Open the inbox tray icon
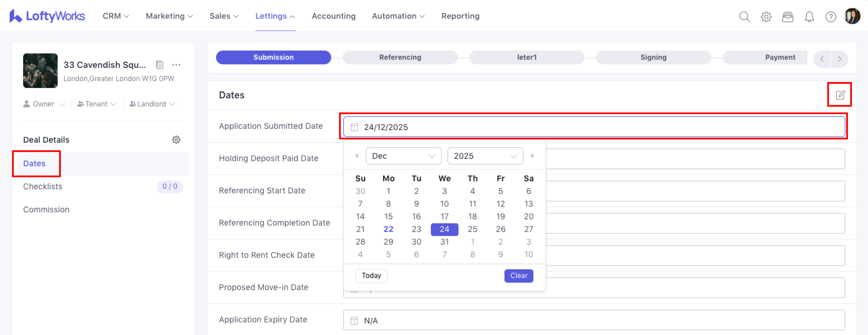868x335 pixels. (x=787, y=17)
